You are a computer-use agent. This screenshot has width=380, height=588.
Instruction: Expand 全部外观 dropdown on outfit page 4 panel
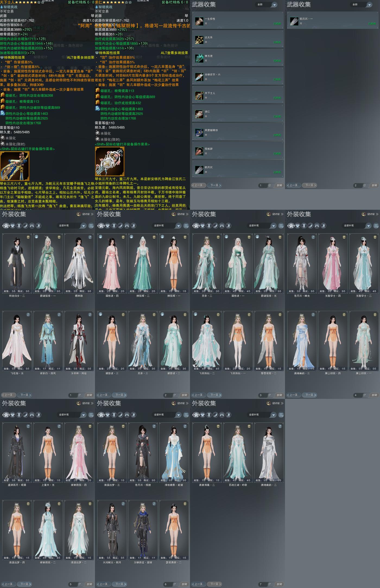pyautogui.click(x=357, y=225)
